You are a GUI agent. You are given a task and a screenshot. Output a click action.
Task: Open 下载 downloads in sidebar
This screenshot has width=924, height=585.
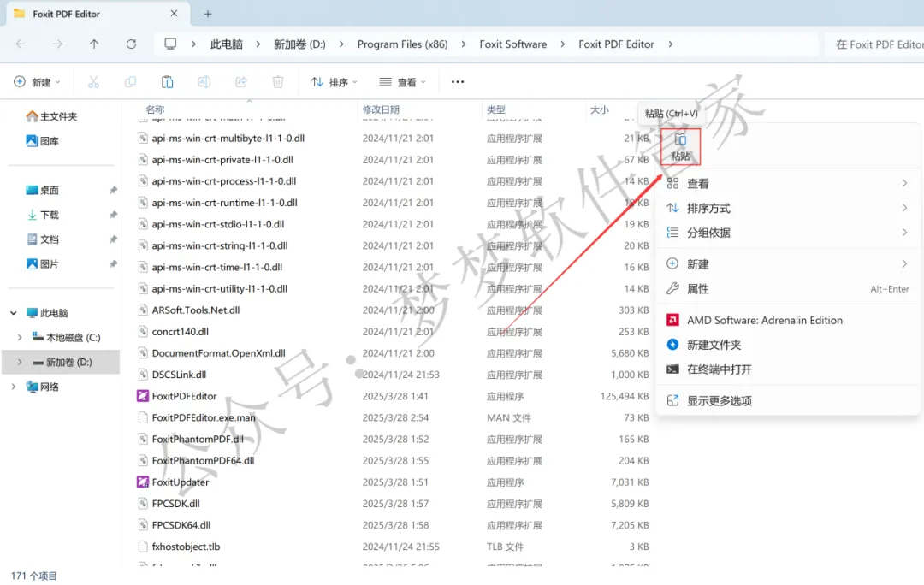click(x=43, y=215)
